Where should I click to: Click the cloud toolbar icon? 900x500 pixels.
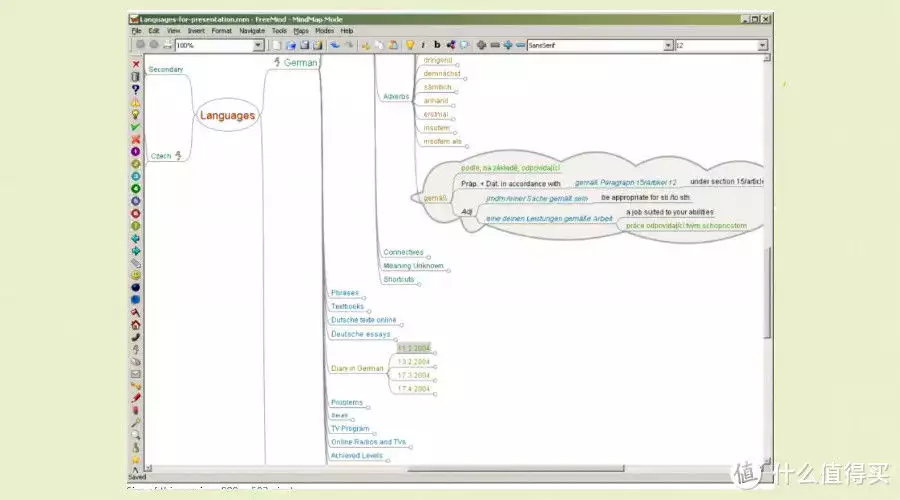466,45
